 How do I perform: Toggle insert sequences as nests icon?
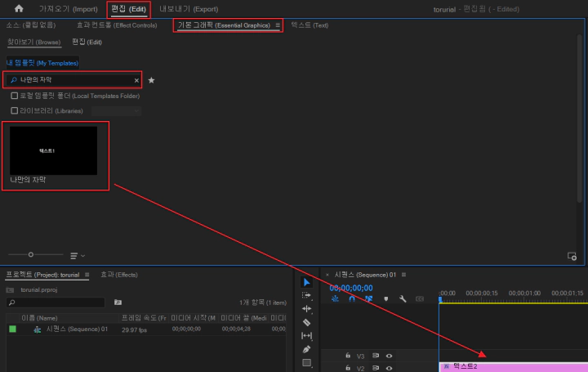335,298
